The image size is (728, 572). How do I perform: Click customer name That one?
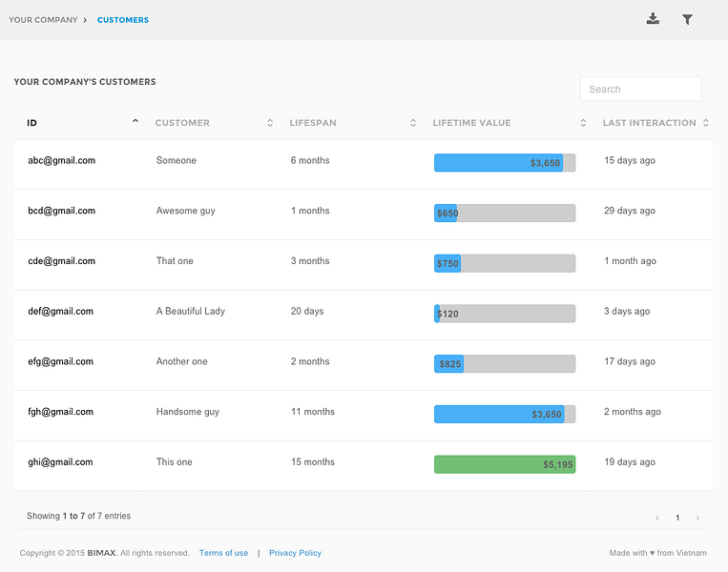click(175, 261)
